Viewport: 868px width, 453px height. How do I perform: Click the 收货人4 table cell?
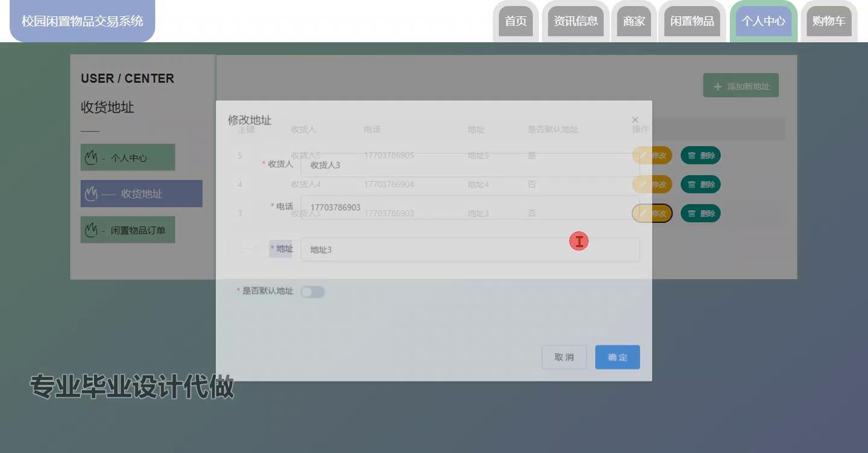coord(306,184)
